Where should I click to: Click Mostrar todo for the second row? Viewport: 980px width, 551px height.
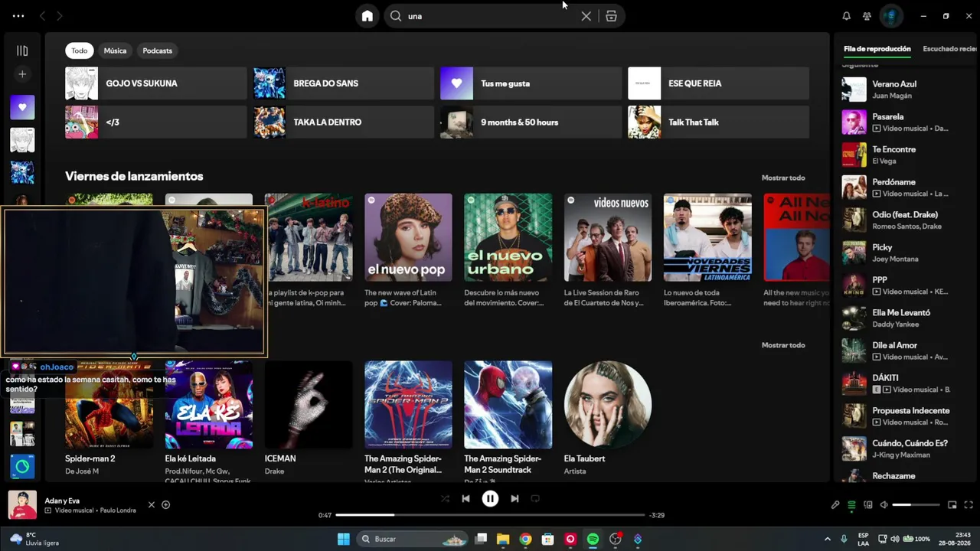click(783, 345)
